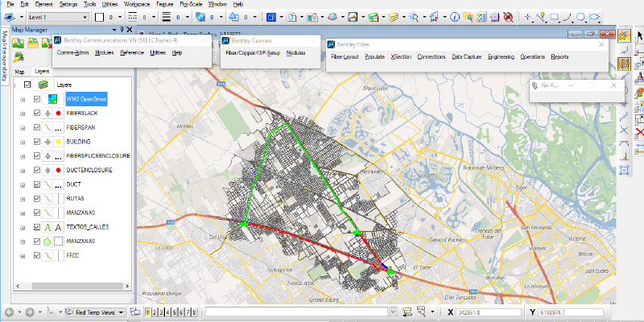The image size is (644, 322).
Task: Disable the TEXTOS_CALLES layer checkbox
Action: tap(37, 227)
